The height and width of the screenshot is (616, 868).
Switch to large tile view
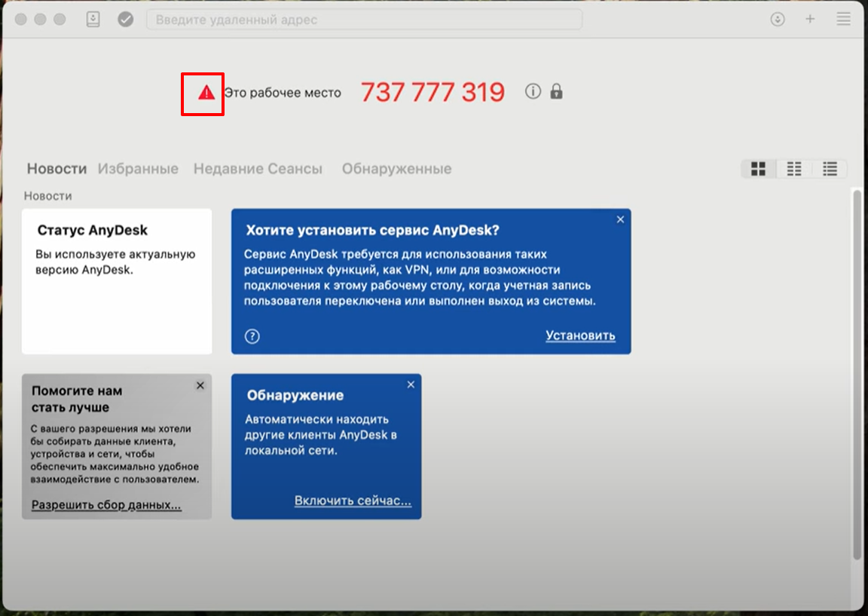759,169
